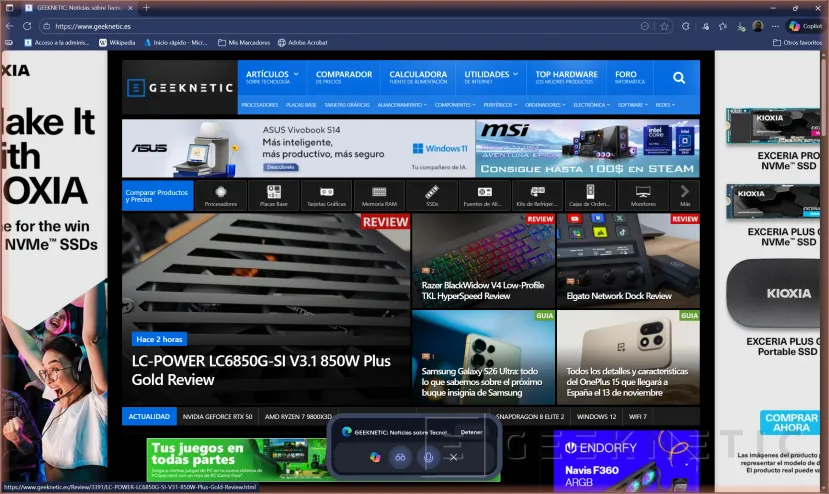Open the MSI Steam promotion banner
Viewport: 829px width, 494px height.
coord(587,148)
